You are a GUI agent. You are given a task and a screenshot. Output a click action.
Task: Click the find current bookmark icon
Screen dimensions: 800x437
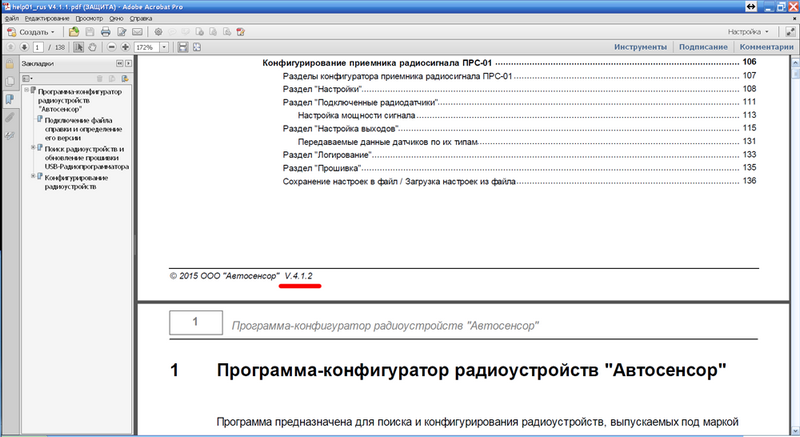pyautogui.click(x=125, y=79)
